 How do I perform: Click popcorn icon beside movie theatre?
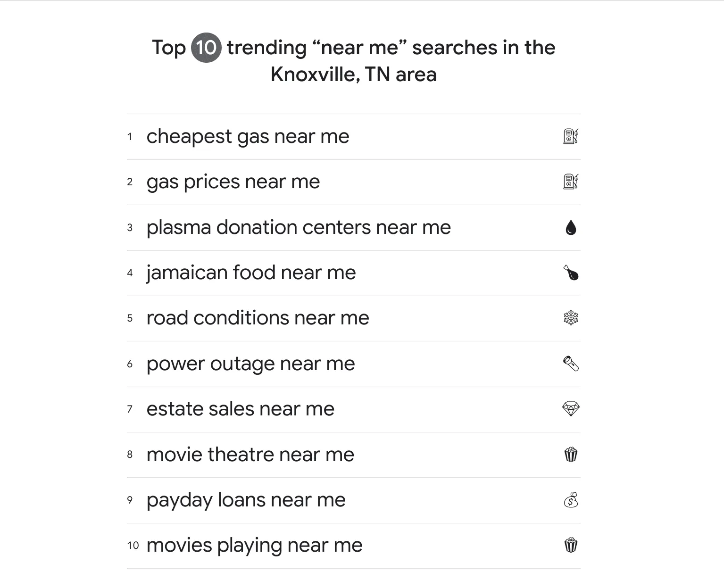pyautogui.click(x=571, y=455)
